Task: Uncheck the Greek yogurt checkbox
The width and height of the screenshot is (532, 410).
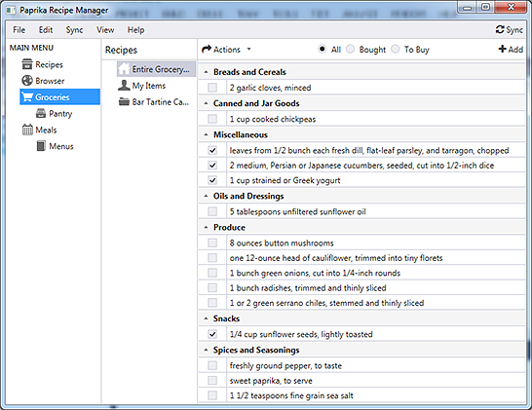Action: (x=212, y=180)
